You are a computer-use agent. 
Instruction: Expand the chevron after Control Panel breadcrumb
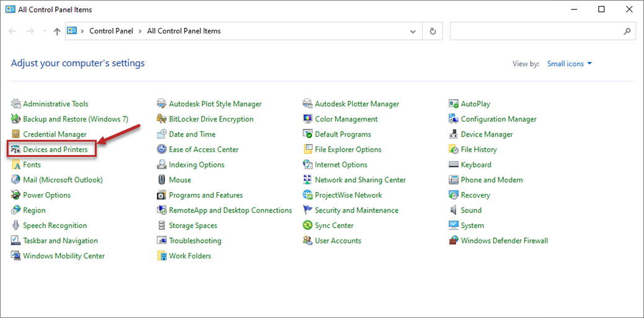(140, 31)
